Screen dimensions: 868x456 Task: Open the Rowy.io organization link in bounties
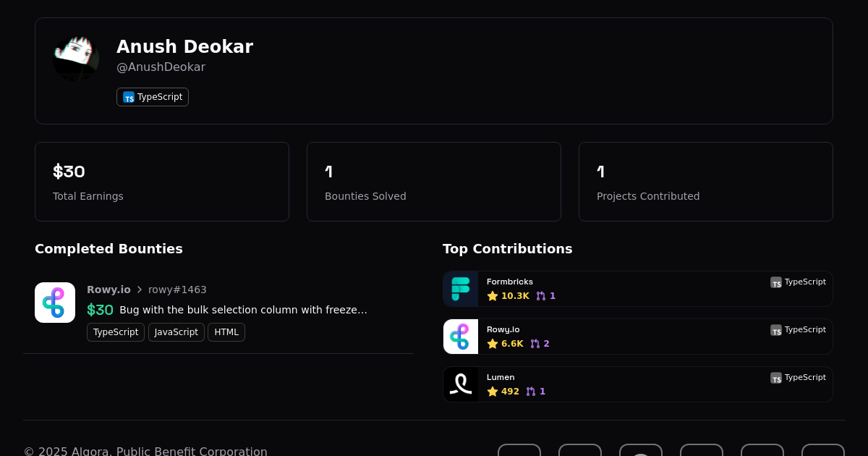click(x=109, y=290)
